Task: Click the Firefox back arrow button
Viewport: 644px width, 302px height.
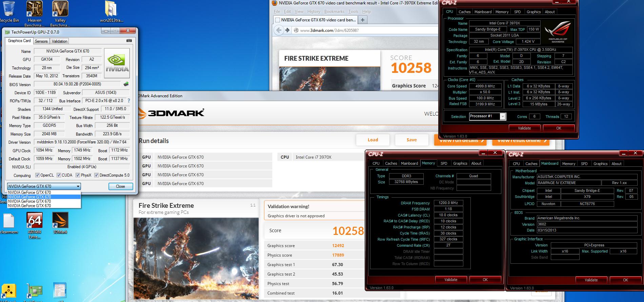Action: [279, 30]
